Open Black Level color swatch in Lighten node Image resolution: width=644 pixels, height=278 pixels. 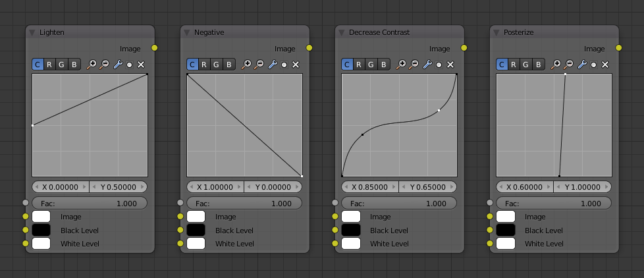[x=41, y=230]
